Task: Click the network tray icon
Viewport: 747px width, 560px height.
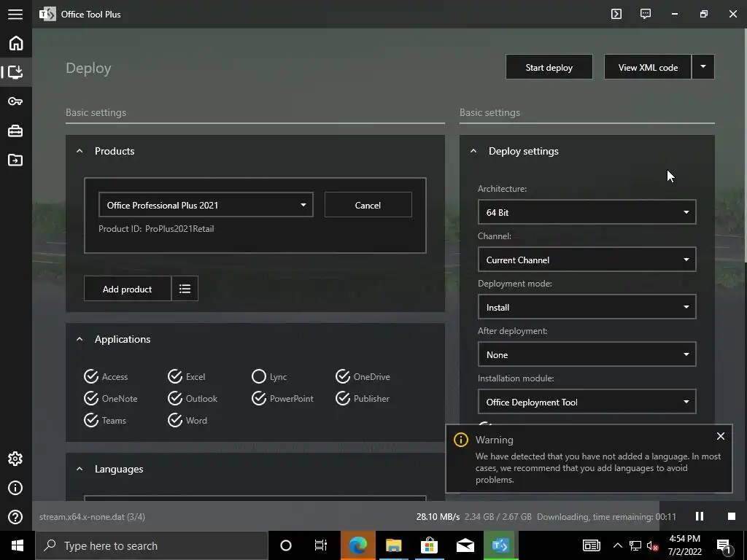Action: coord(635,545)
